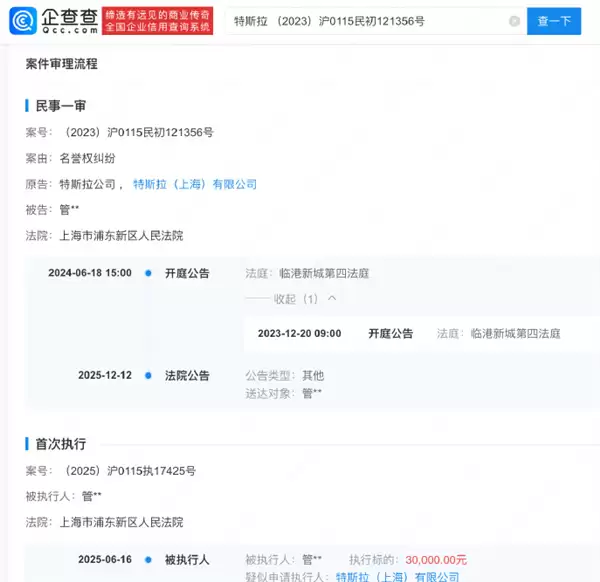Image resolution: width=600 pixels, height=582 pixels.
Task: Click the 案件审理流程 title
Action: click(62, 64)
